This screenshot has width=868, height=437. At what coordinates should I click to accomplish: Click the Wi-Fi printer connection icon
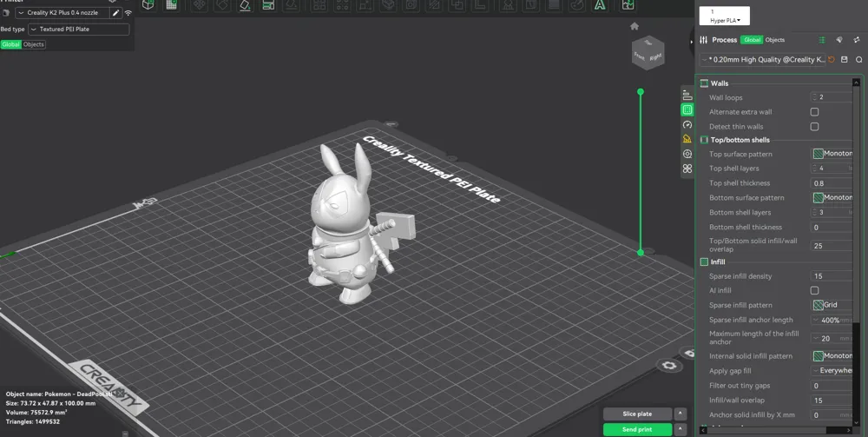[x=128, y=13]
